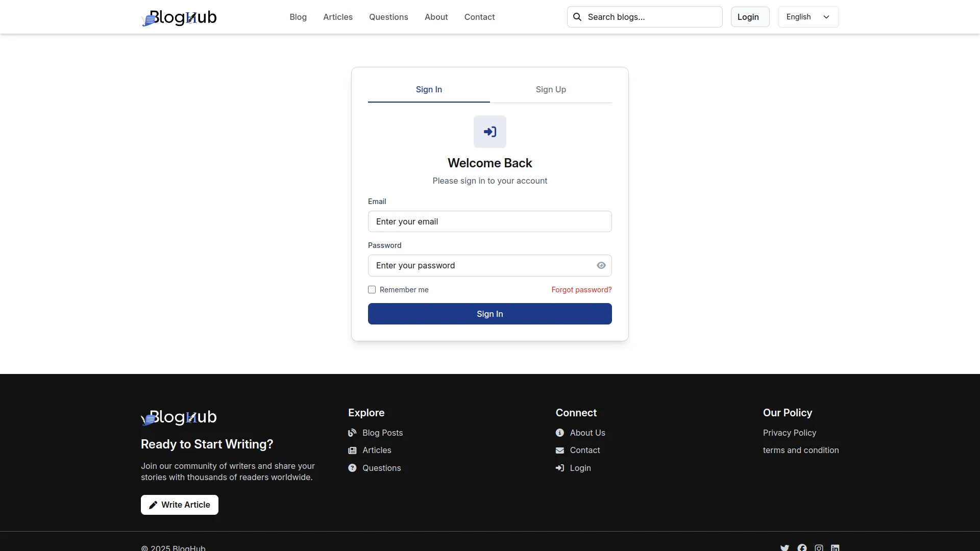This screenshot has height=551, width=980.
Task: Click the question mark icon beside Questions
Action: click(x=352, y=468)
